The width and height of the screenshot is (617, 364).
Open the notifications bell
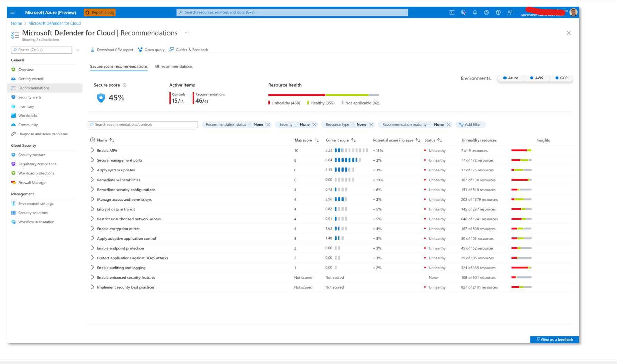[x=475, y=12]
